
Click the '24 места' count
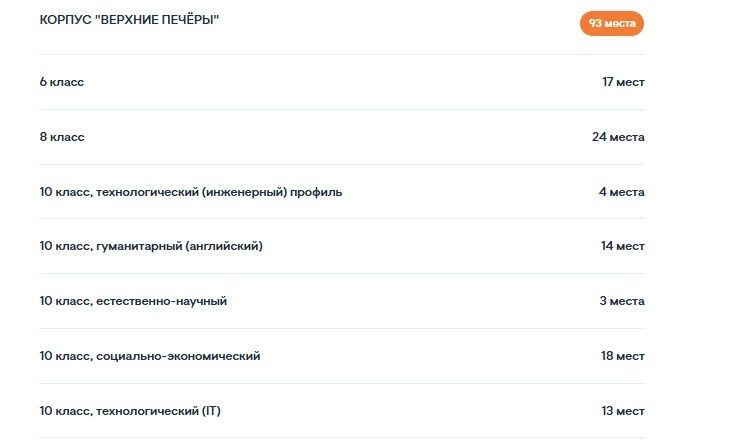(618, 137)
